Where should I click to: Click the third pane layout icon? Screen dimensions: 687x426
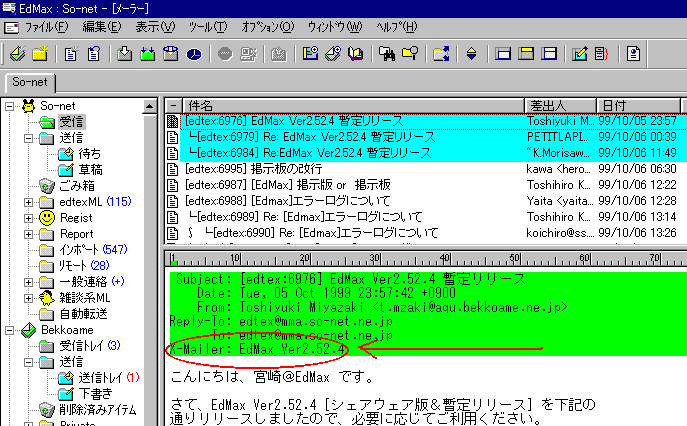(549, 54)
